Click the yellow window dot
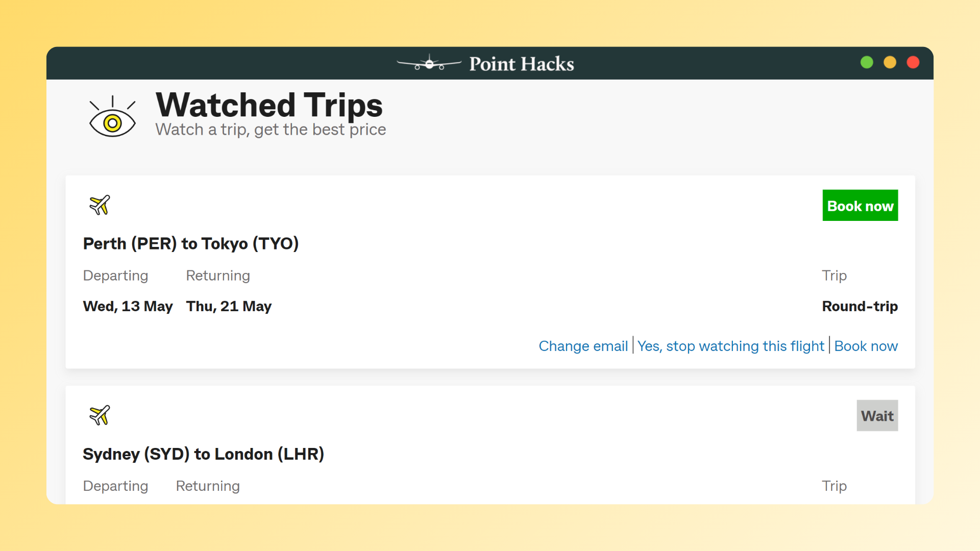This screenshot has width=980, height=551. (890, 62)
